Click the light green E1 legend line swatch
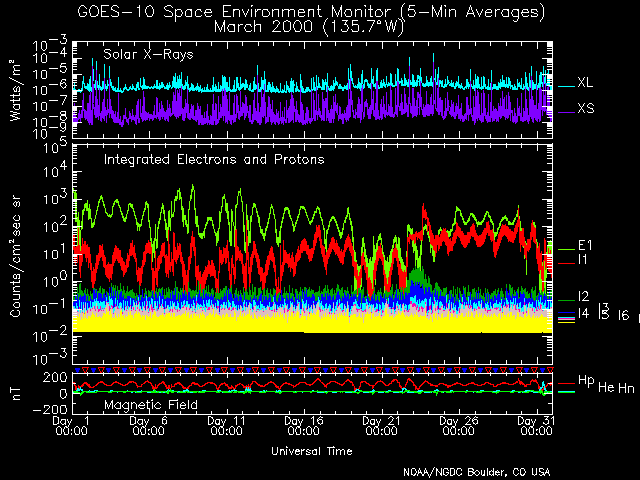 (566, 249)
